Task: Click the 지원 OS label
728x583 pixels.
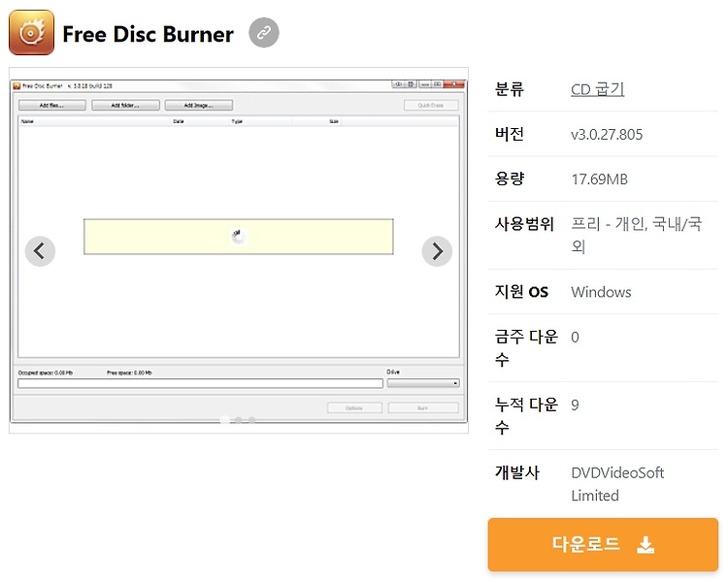Action: click(x=521, y=291)
